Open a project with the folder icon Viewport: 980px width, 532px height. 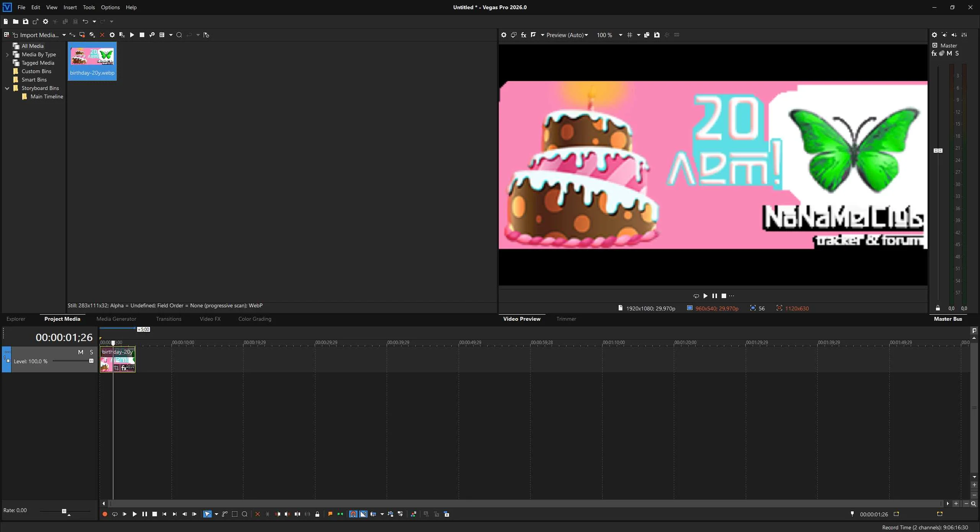click(16, 21)
